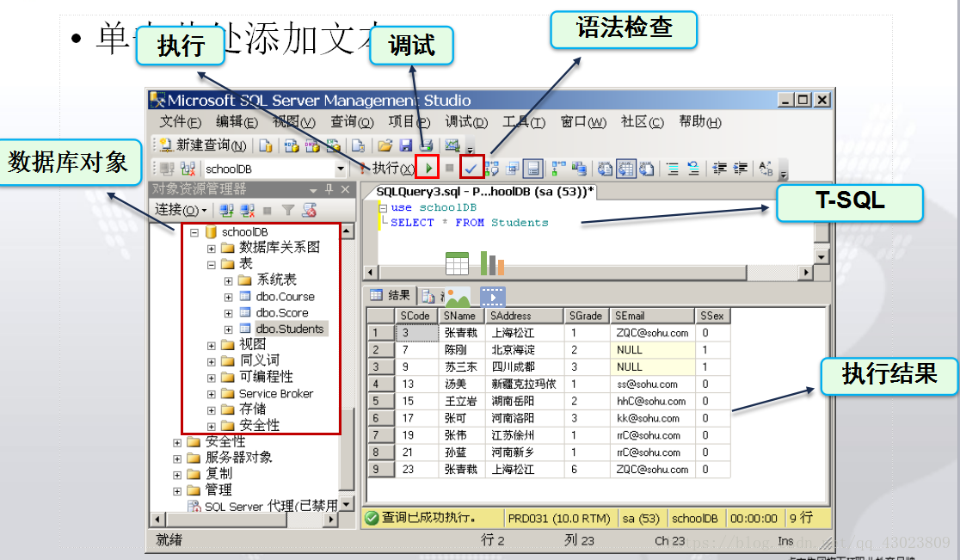
Task: Collapse the schoolDB database node
Action: click(194, 232)
